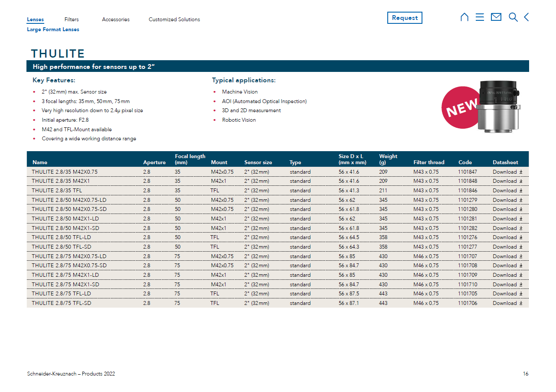The width and height of the screenshot is (556, 392).
Task: Click download arrow icon for code 1101282
Action: [521, 228]
